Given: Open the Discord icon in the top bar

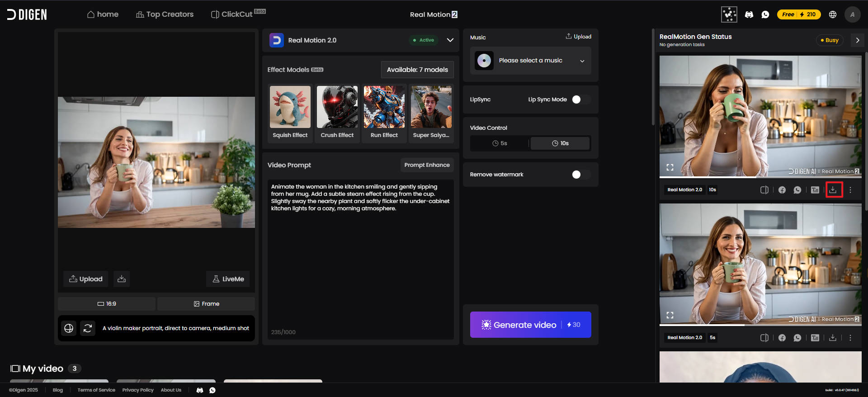Looking at the screenshot, I should [749, 14].
